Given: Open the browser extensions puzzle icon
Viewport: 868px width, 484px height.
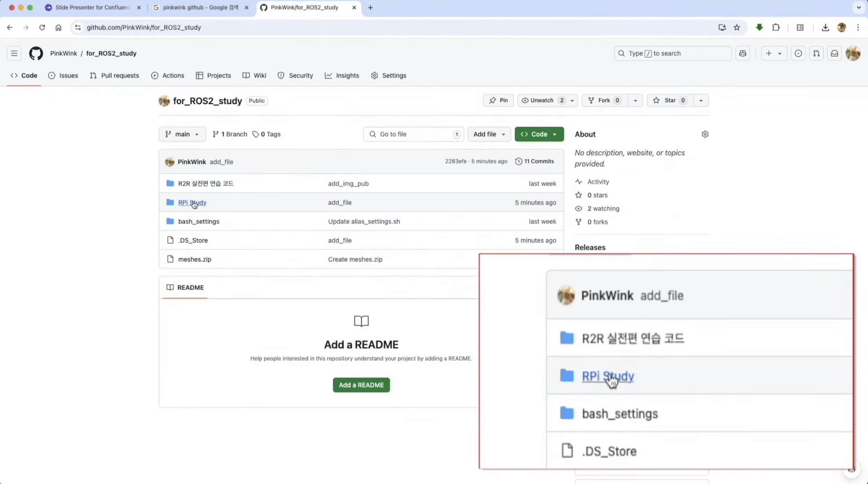Looking at the screenshot, I should [776, 27].
